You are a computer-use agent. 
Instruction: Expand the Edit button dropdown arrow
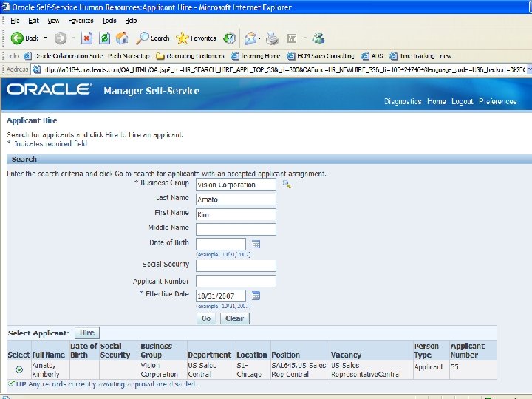tap(304, 38)
